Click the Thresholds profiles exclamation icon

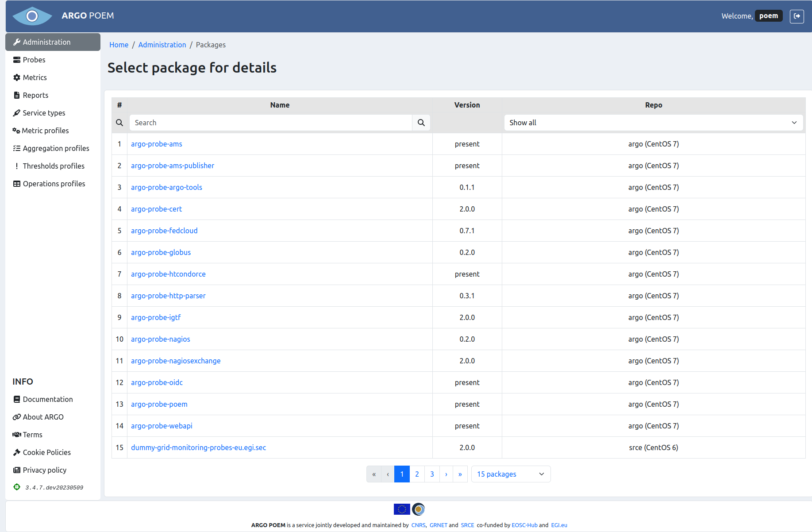tap(17, 166)
